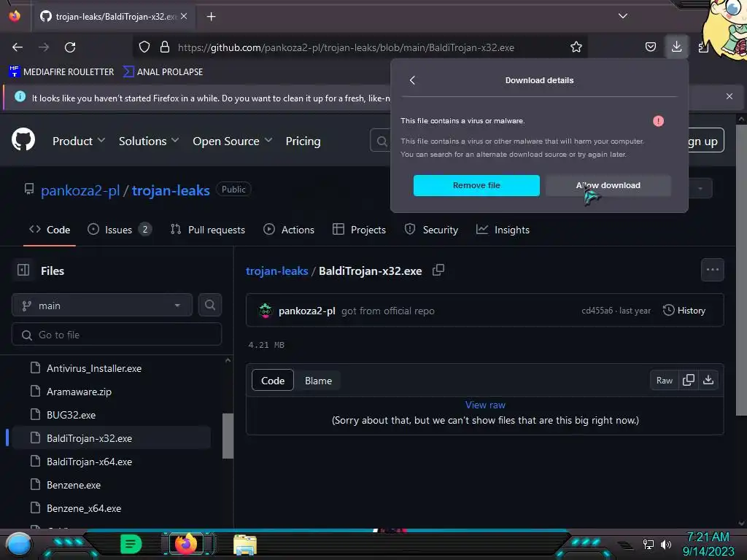The image size is (747, 560).
Task: Bookmark this page with the star icon
Action: point(576,47)
